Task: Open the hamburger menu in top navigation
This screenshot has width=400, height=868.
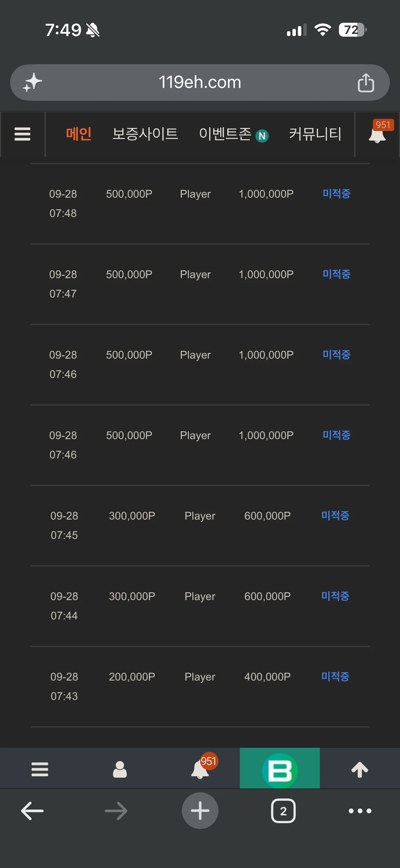Action: [22, 134]
